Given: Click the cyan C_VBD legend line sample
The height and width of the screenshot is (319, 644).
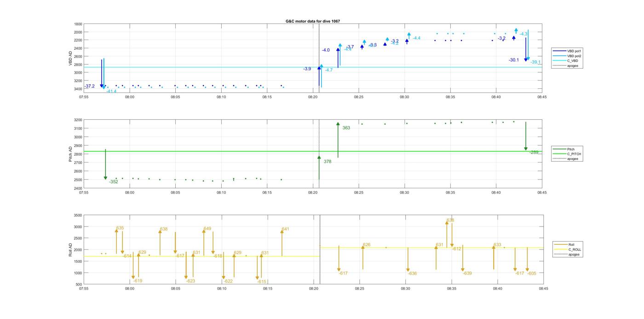Looking at the screenshot, I should [x=560, y=61].
